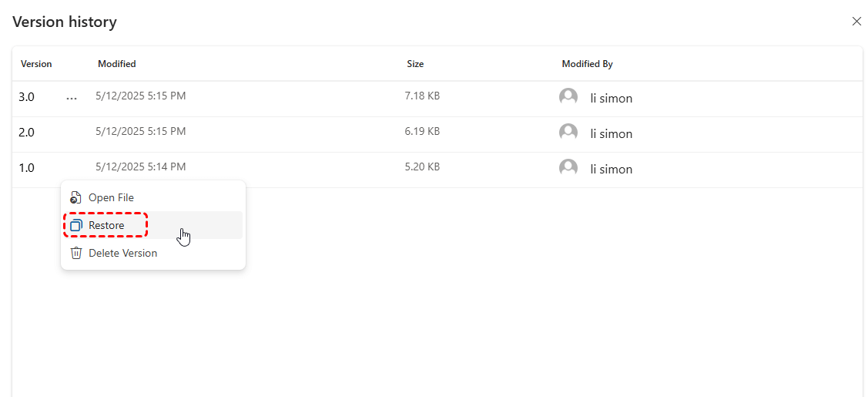Click li simon's avatar on version 2.0

click(568, 133)
